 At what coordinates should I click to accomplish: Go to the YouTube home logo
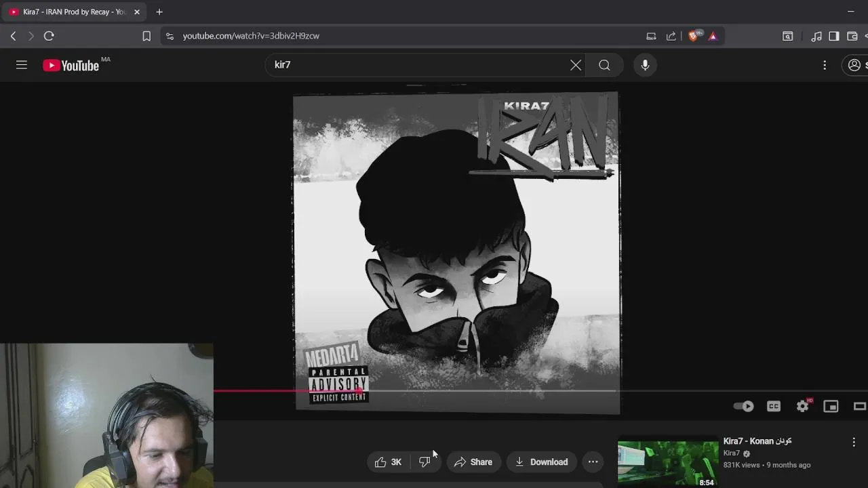point(71,65)
